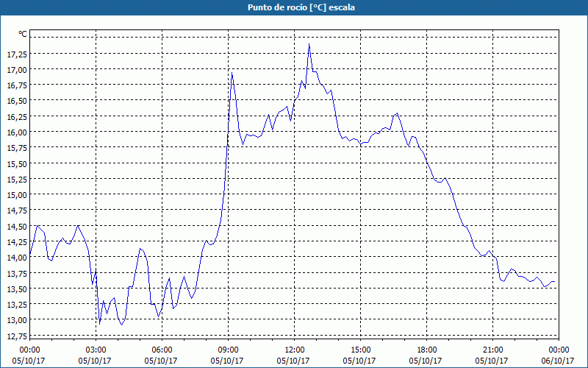Click the 09:00 time label
The width and height of the screenshot is (588, 368).
[229, 350]
